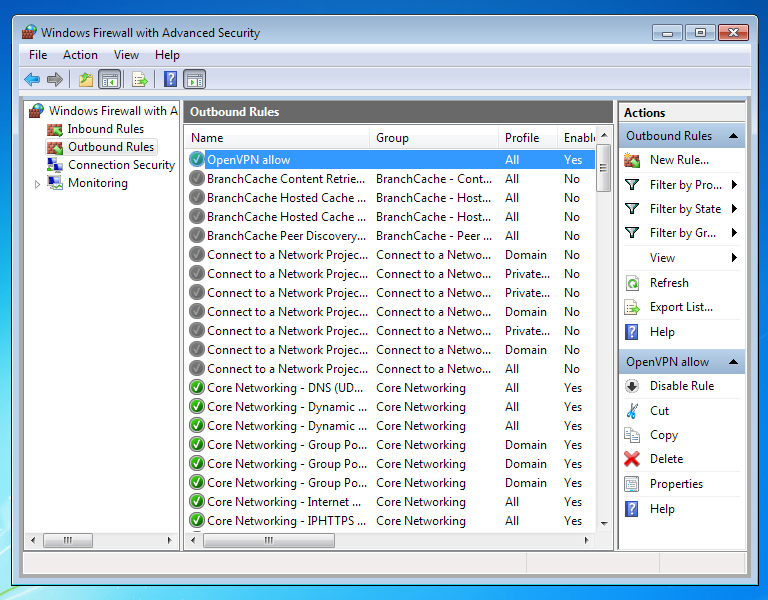Click Disable Rule for OpenVPN allow
This screenshot has width=768, height=600.
[682, 386]
